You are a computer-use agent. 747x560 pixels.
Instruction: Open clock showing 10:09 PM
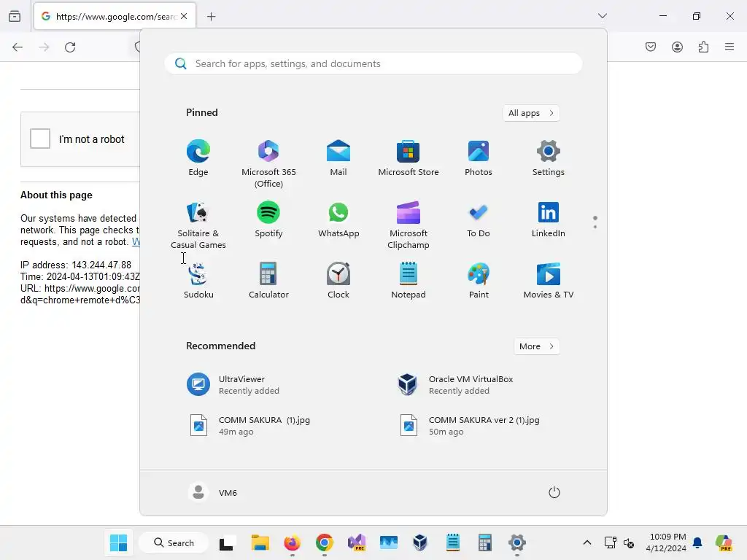[x=667, y=542]
